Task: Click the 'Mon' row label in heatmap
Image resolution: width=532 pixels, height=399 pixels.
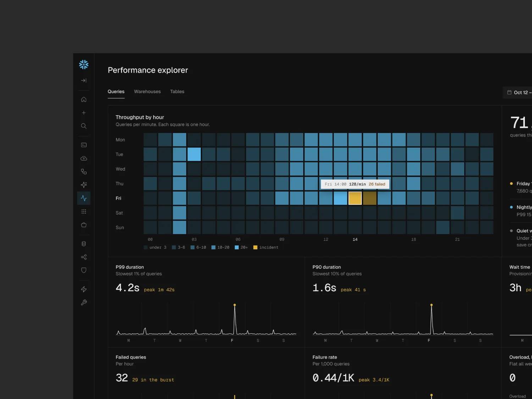Action: [120, 140]
